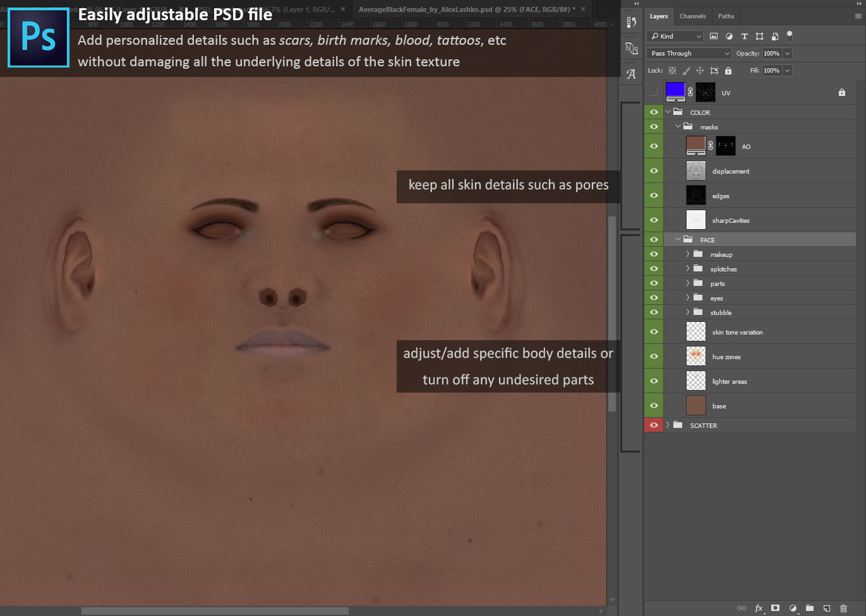Image resolution: width=866 pixels, height=616 pixels.
Task: Toggle visibility of displacement layer
Action: tap(654, 170)
